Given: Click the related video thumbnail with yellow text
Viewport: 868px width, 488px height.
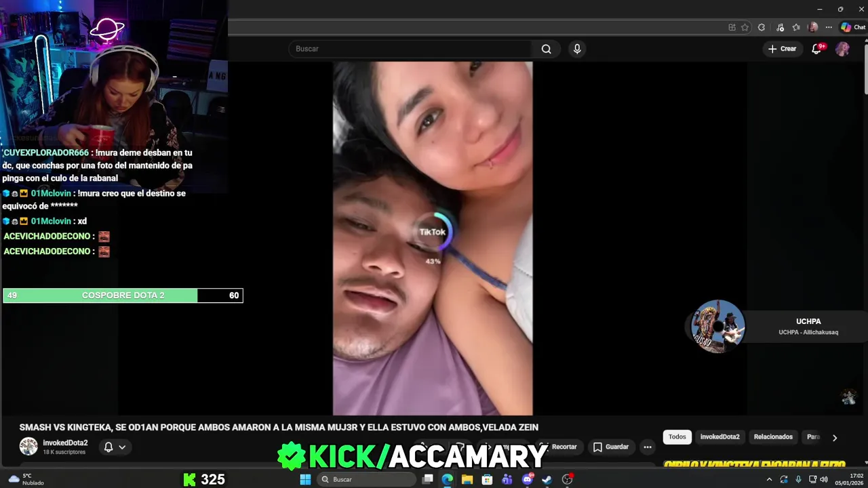Looking at the screenshot, I should click(x=754, y=465).
